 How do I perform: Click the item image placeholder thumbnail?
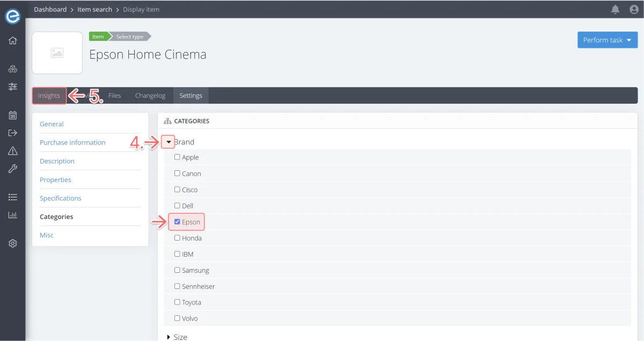(57, 53)
